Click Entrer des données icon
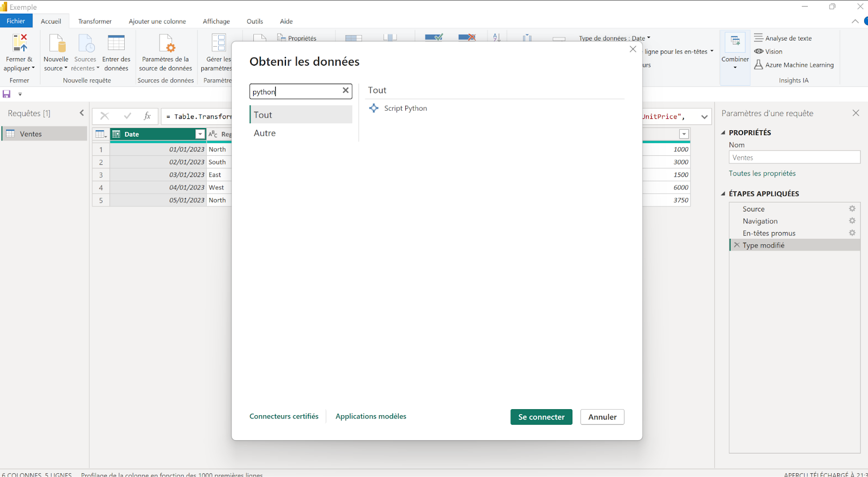Viewport: 868px width, 477px height. tap(116, 43)
